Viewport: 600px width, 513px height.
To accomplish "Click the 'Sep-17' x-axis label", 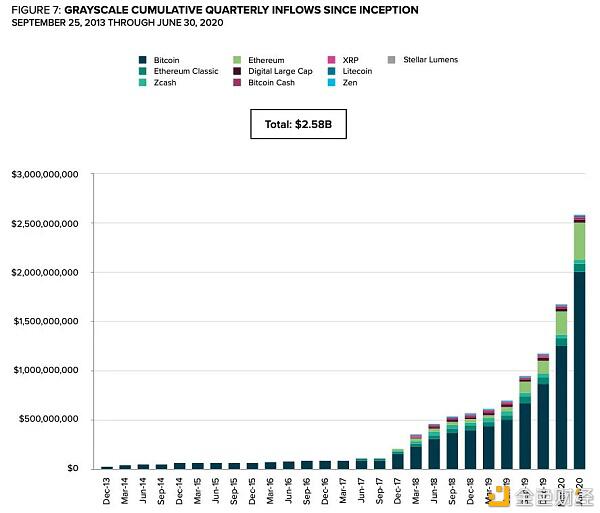I will pyautogui.click(x=379, y=491).
